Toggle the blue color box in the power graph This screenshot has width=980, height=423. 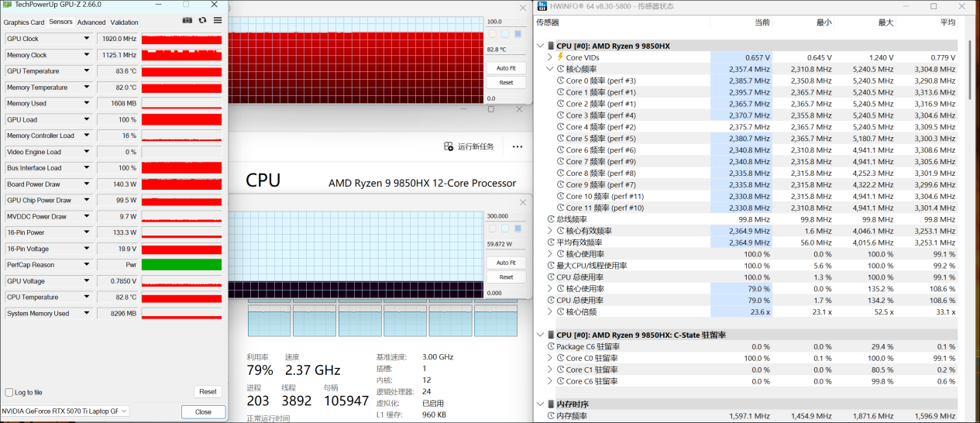tap(518, 229)
